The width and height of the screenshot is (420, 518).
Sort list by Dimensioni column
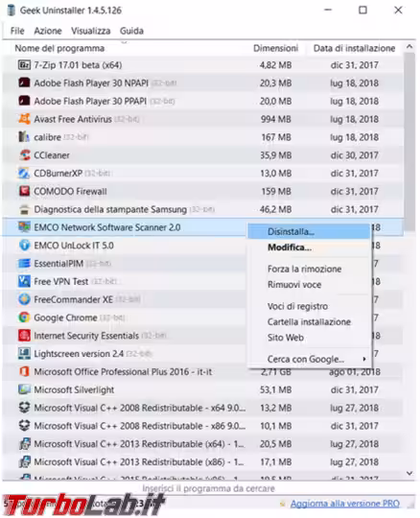pos(276,48)
